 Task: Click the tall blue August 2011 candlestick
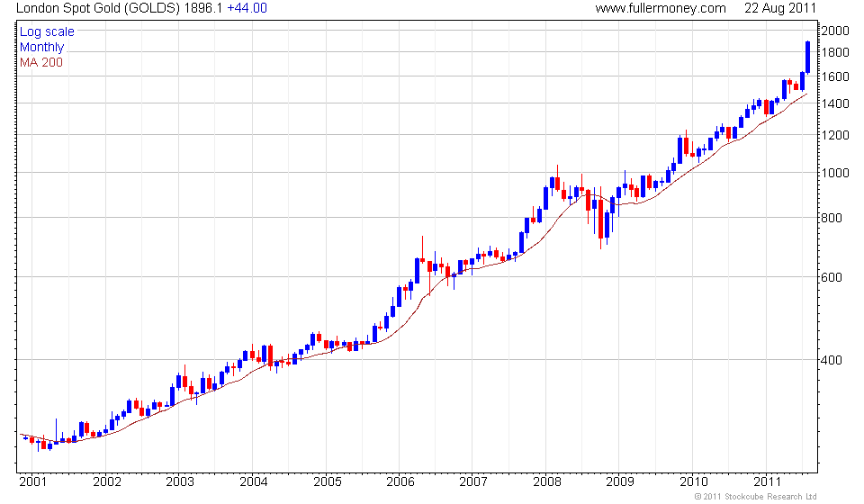click(808, 58)
